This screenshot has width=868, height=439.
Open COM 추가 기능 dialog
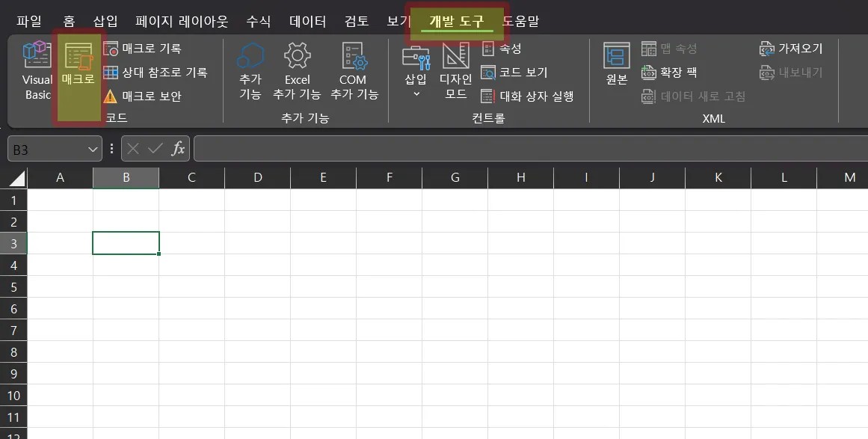[x=353, y=71]
